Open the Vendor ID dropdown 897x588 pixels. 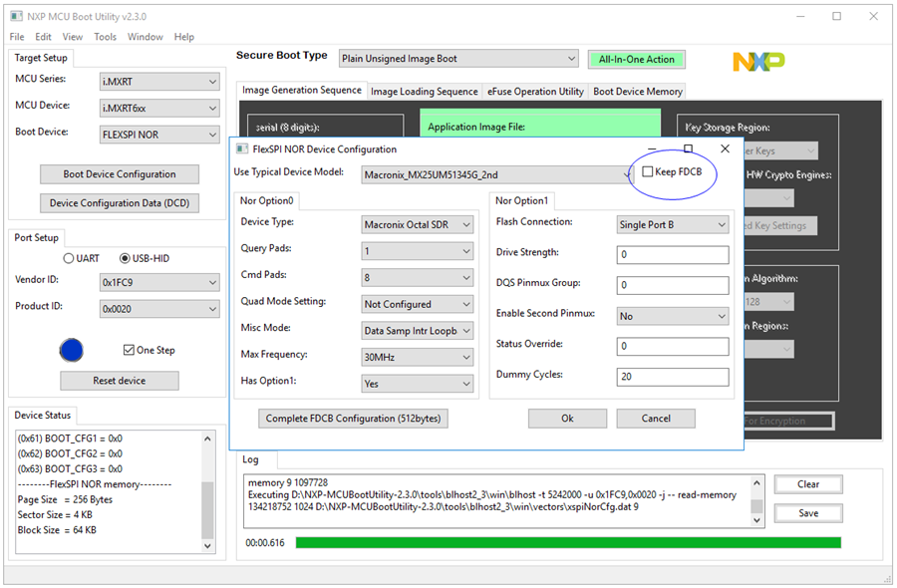(x=159, y=283)
